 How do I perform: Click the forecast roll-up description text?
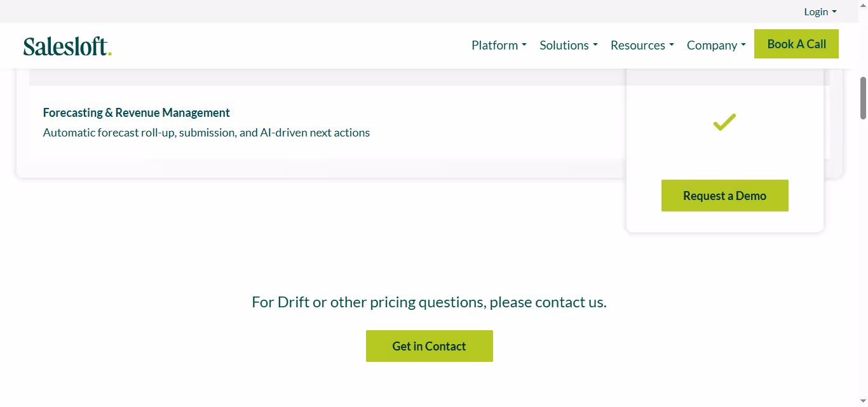tap(206, 132)
